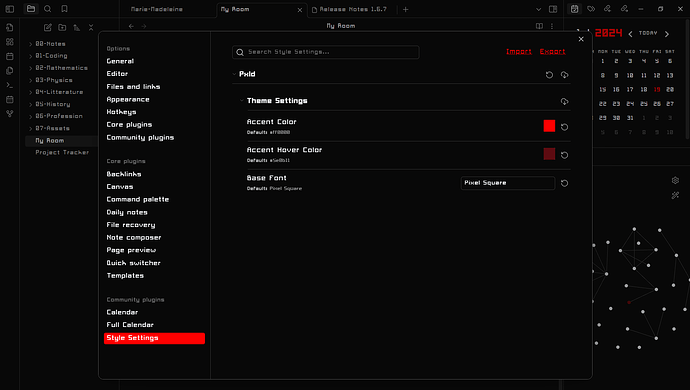The height and width of the screenshot is (390, 690).
Task: Open the Accent Color picker swatch
Action: coord(549,126)
